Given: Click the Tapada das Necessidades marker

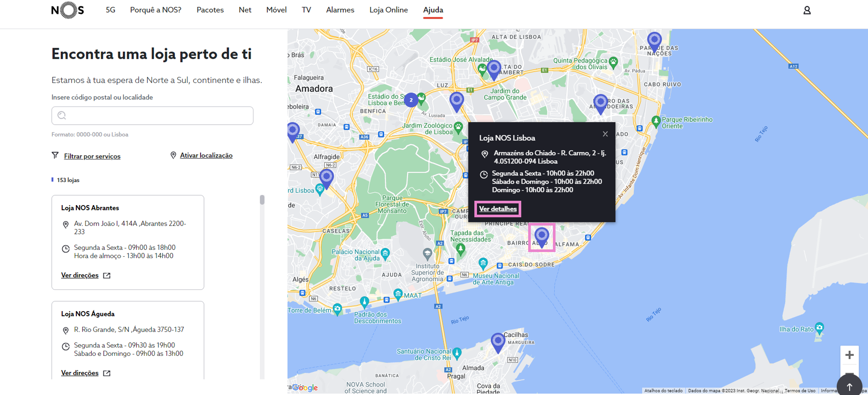Looking at the screenshot, I should [x=460, y=249].
